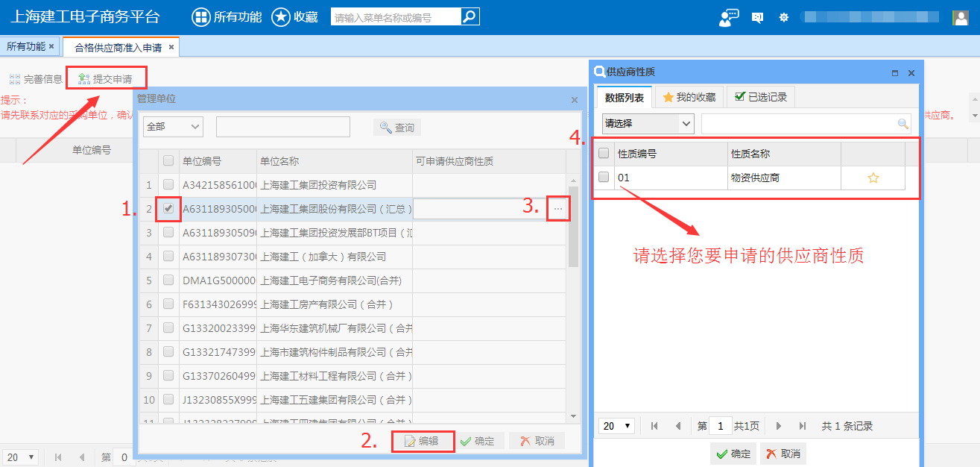Screen dimensions: 980x467
Task: Click 确定 in the 管理单位 dialog
Action: pos(481,441)
